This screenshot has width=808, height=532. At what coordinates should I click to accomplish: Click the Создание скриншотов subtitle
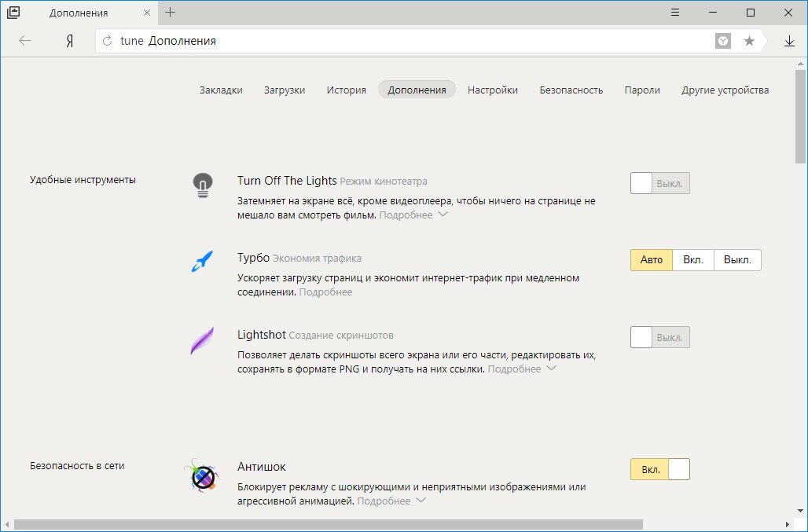pos(341,336)
